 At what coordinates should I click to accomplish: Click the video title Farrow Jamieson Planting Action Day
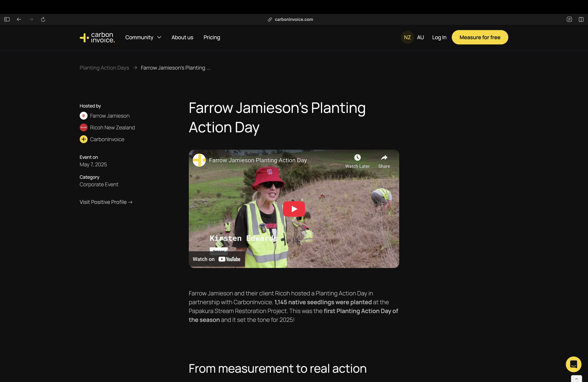click(x=258, y=160)
